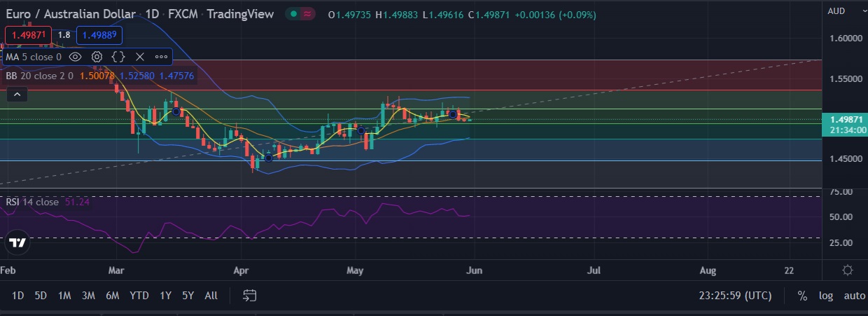Click the BB basis value 1.50078
Viewport: 868px width, 316px height.
pyautogui.click(x=97, y=76)
